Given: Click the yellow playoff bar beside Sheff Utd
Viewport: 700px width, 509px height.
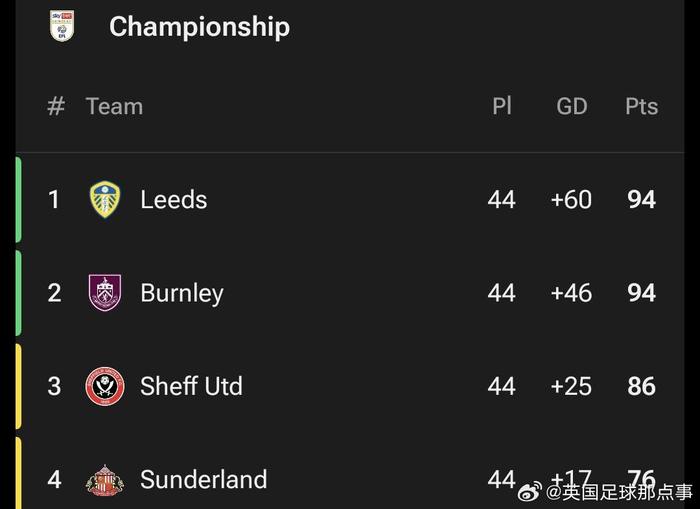Looking at the screenshot, I should pyautogui.click(x=18, y=386).
